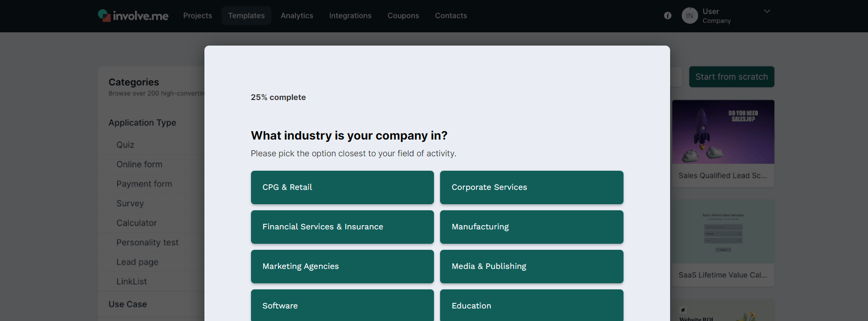Click the Use Case heading
Image resolution: width=868 pixels, height=321 pixels.
pyautogui.click(x=128, y=304)
